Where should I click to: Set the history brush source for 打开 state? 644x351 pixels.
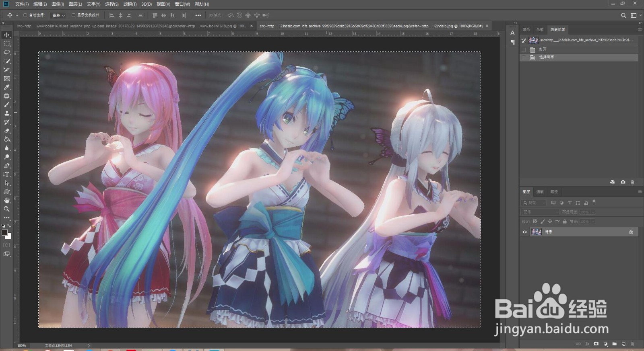(524, 50)
